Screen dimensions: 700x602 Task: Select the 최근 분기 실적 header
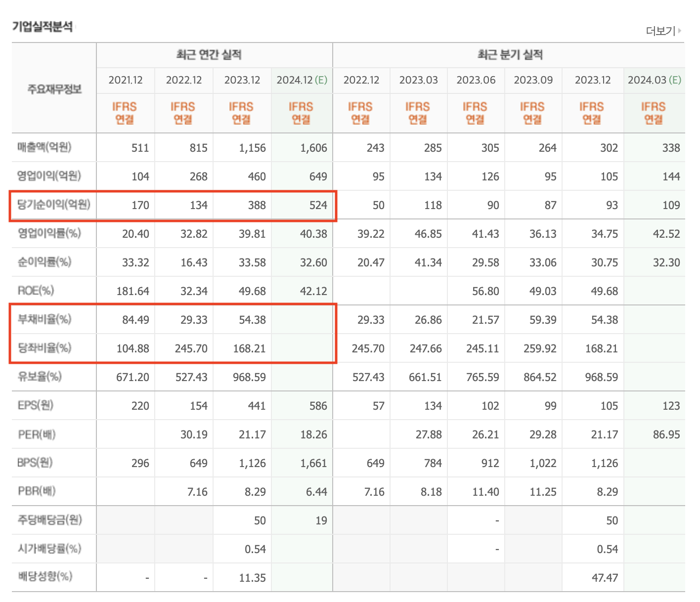pyautogui.click(x=509, y=55)
